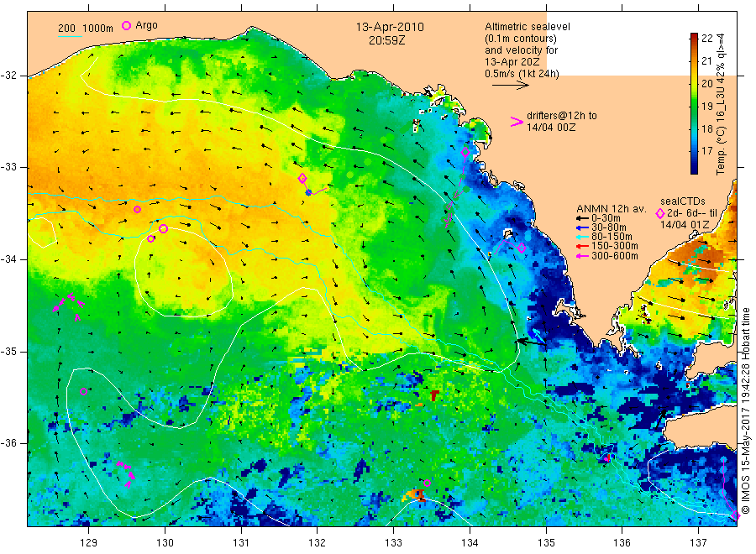
Task: Click the -32 latitude axis label
Action: click(x=8, y=76)
